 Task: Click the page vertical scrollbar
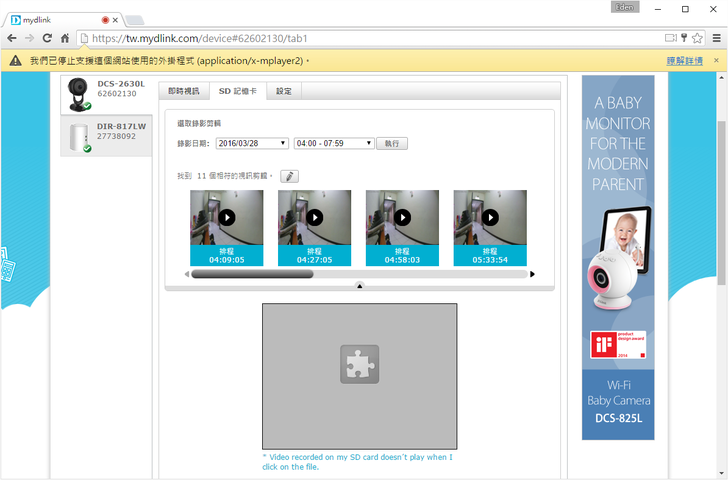[722, 202]
